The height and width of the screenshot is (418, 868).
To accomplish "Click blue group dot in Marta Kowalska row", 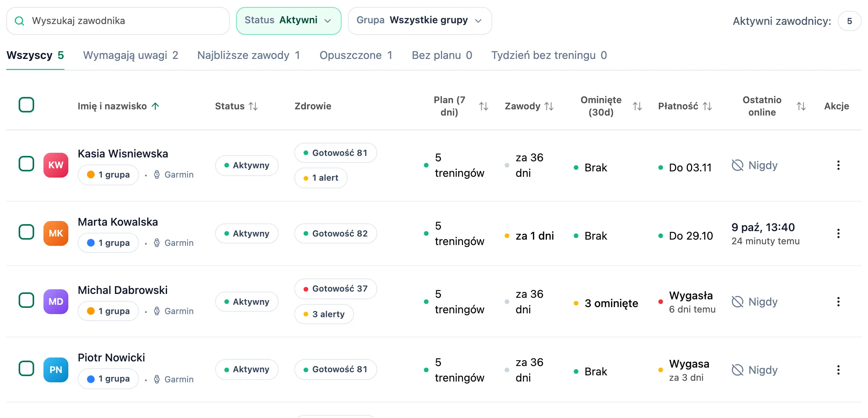I will 91,243.
